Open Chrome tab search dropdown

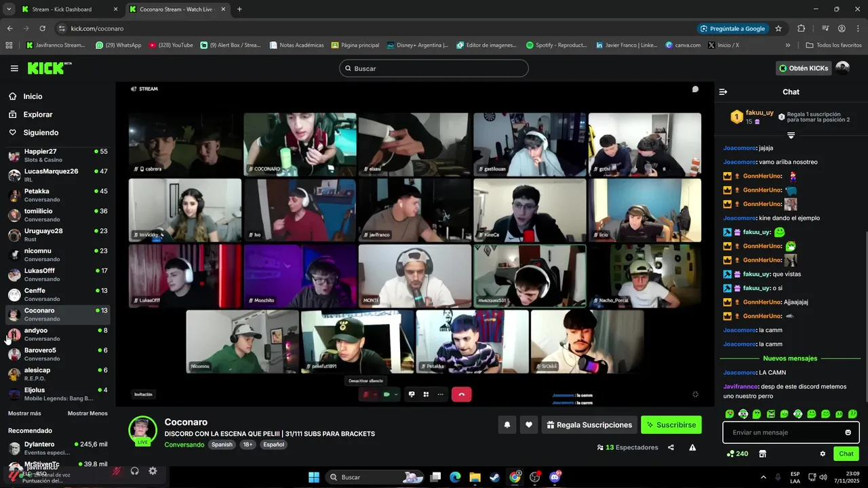coord(9,9)
